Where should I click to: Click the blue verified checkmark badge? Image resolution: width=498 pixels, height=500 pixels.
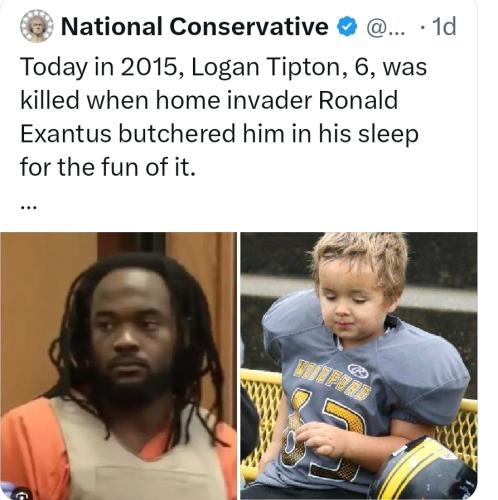[x=348, y=27]
